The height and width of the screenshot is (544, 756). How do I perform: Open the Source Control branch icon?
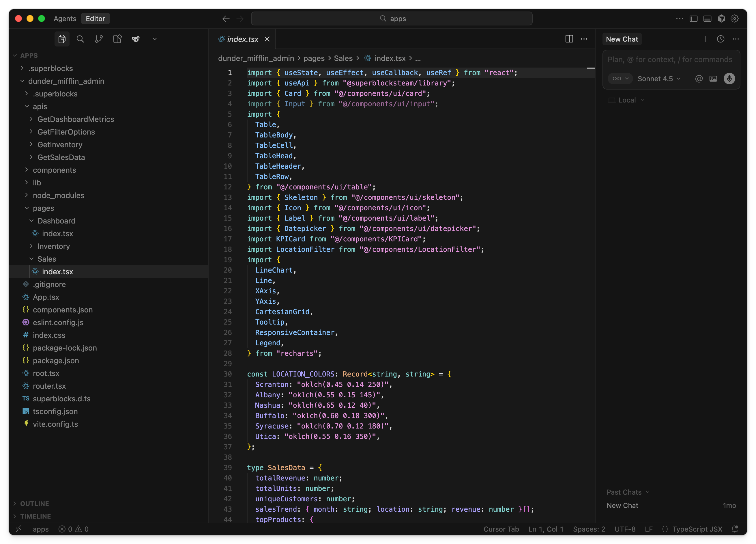(99, 39)
